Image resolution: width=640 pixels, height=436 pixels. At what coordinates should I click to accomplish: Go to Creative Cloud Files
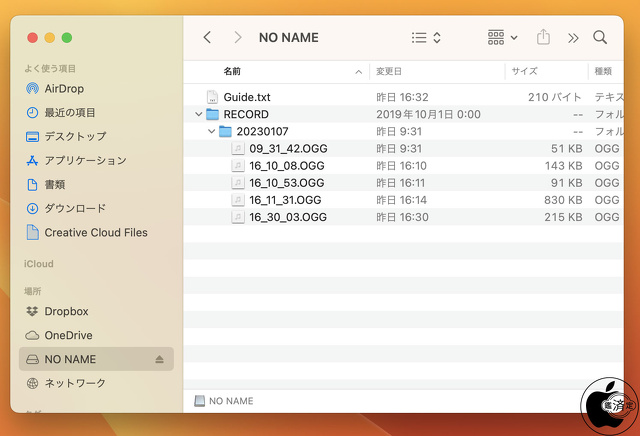coord(95,232)
